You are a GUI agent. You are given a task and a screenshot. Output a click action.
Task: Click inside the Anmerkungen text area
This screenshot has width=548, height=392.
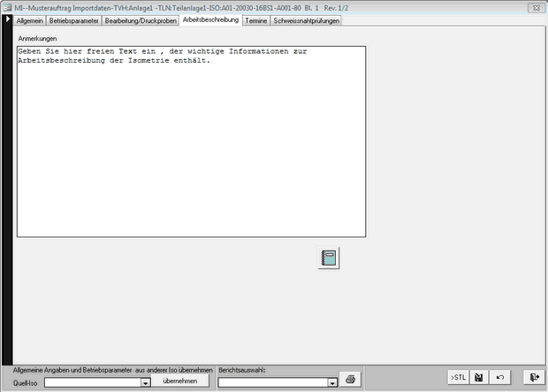pos(191,141)
